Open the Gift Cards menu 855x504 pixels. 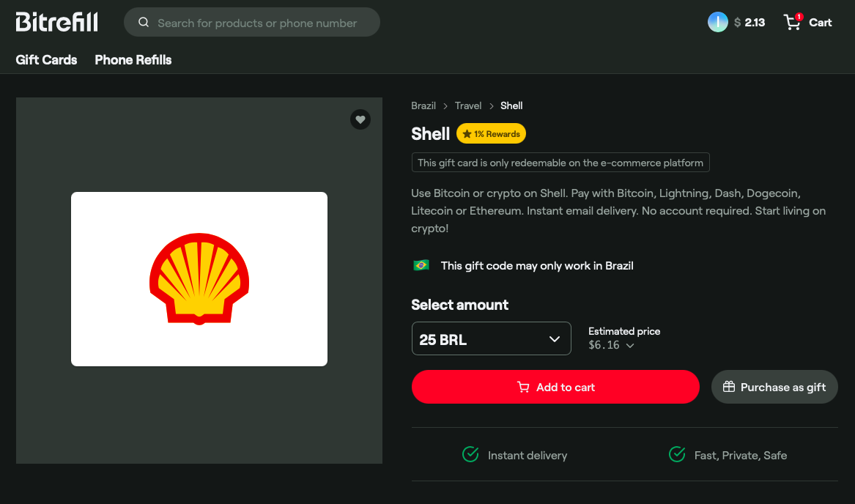coord(46,60)
